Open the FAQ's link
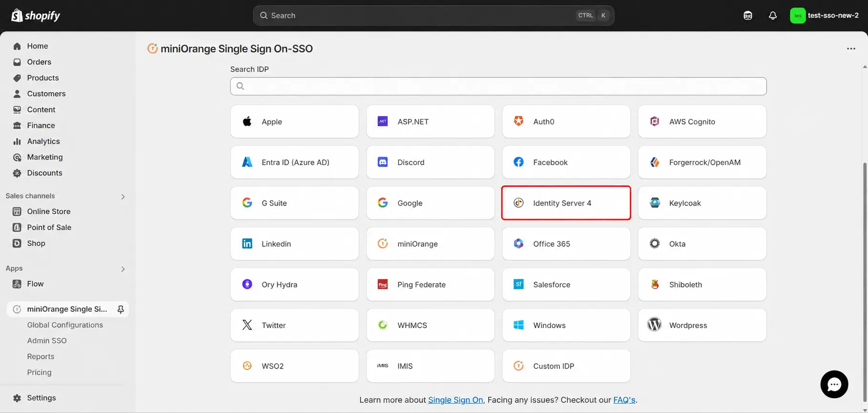The height and width of the screenshot is (413, 868). point(624,400)
